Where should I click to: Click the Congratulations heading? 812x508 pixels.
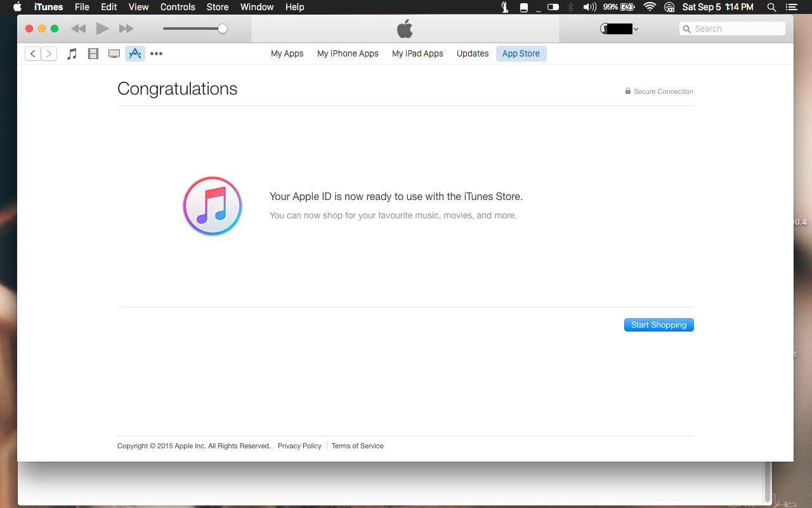(178, 89)
